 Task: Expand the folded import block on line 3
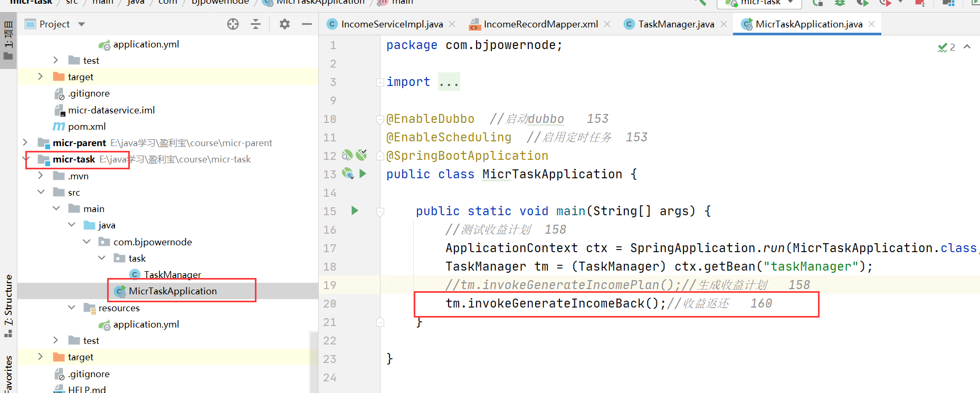tap(380, 82)
